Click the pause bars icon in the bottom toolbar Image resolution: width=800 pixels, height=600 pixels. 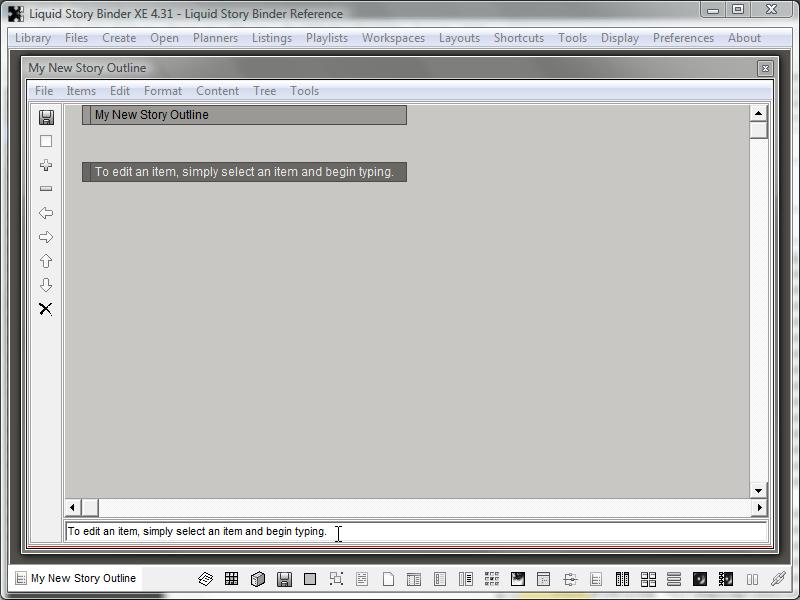click(x=752, y=578)
